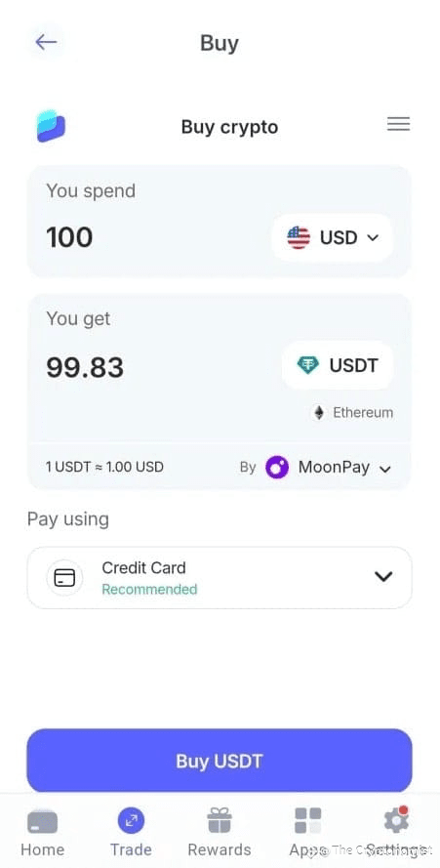Open the Settings gear icon
The width and height of the screenshot is (440, 868).
tap(396, 820)
